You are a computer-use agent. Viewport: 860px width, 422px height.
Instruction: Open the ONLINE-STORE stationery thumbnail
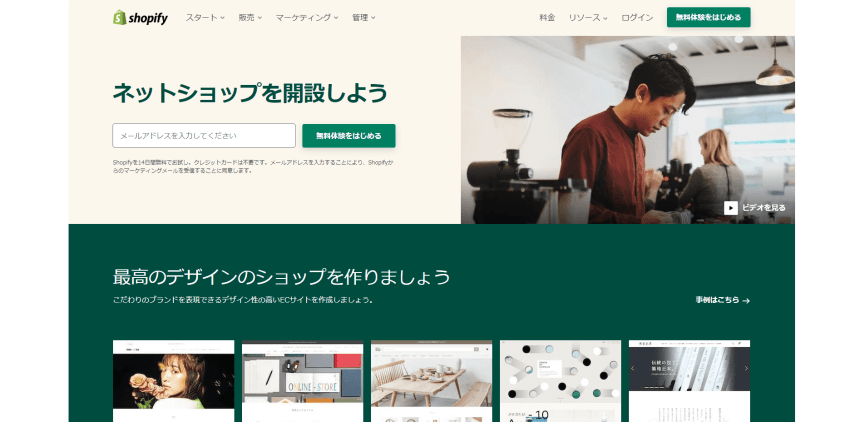click(302, 381)
